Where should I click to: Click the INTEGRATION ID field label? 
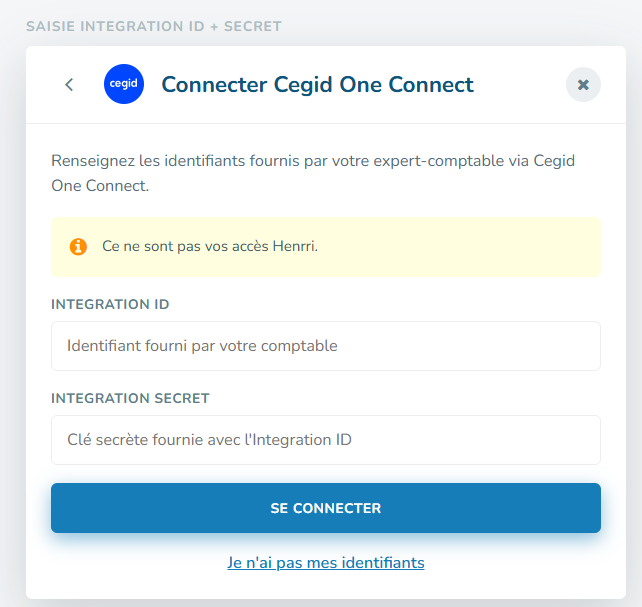[110, 304]
